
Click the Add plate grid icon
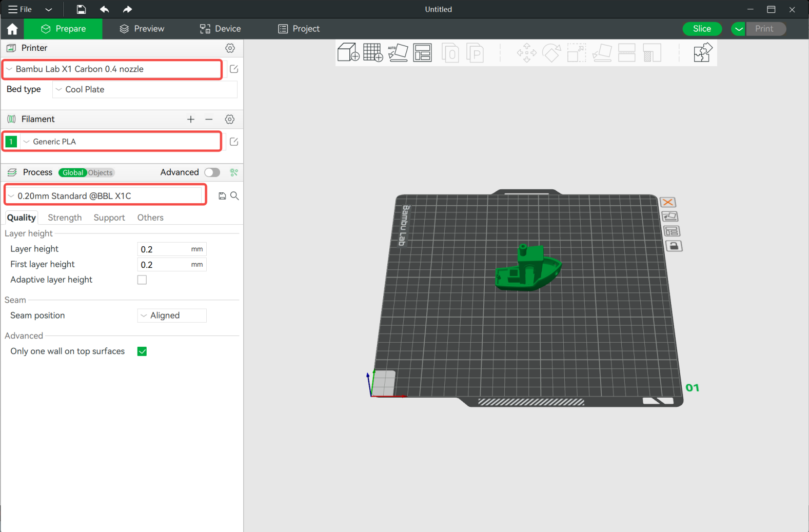pos(372,52)
